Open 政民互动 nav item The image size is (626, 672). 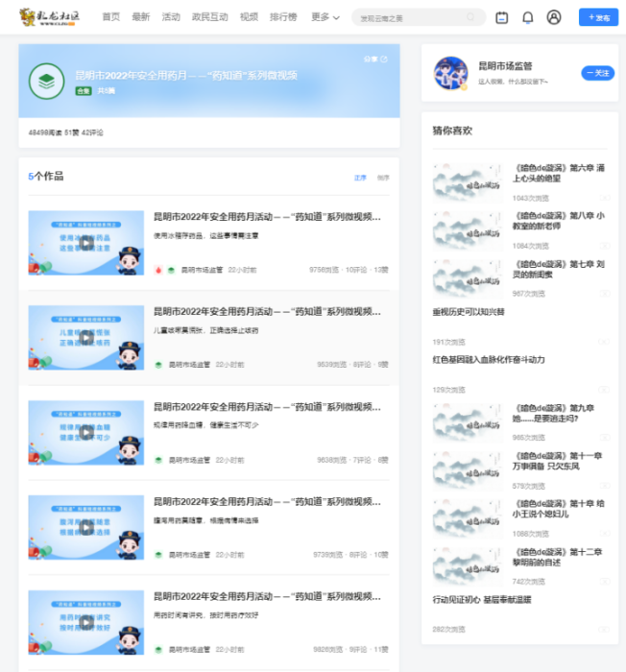(x=209, y=16)
